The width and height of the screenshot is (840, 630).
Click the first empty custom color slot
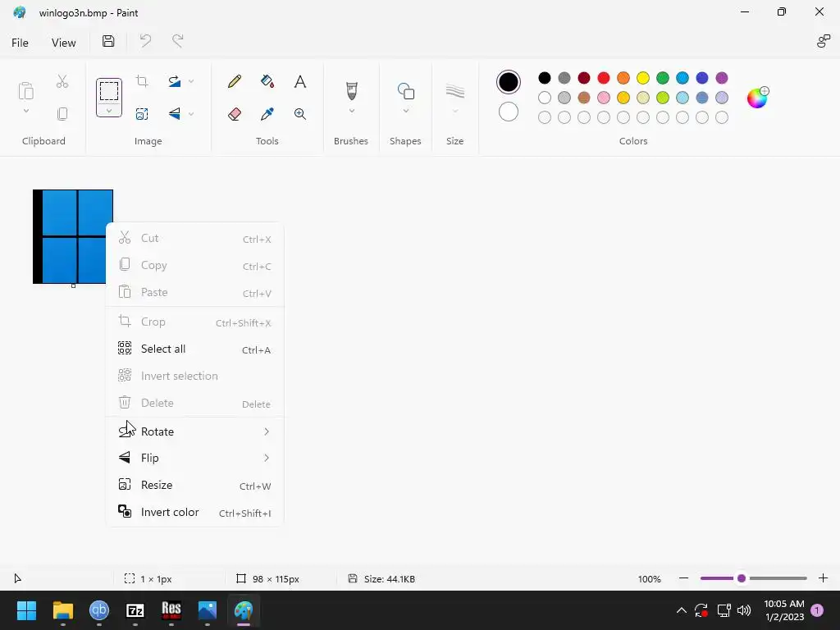pos(545,117)
